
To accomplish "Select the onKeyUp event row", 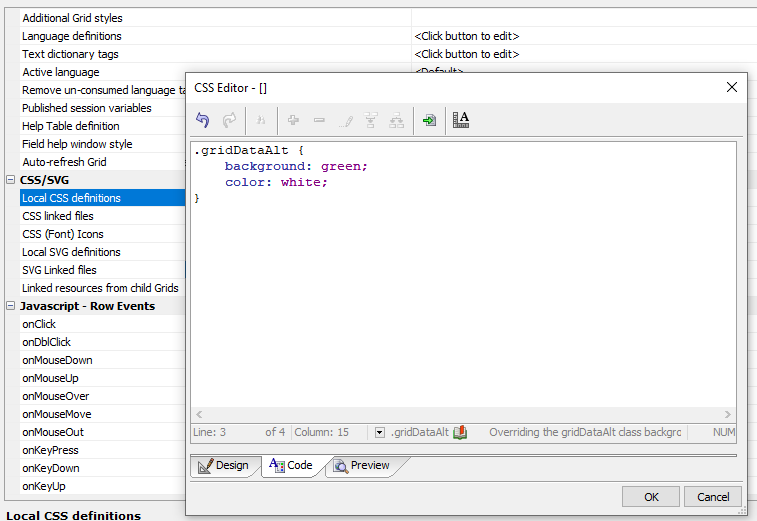I will click(102, 486).
